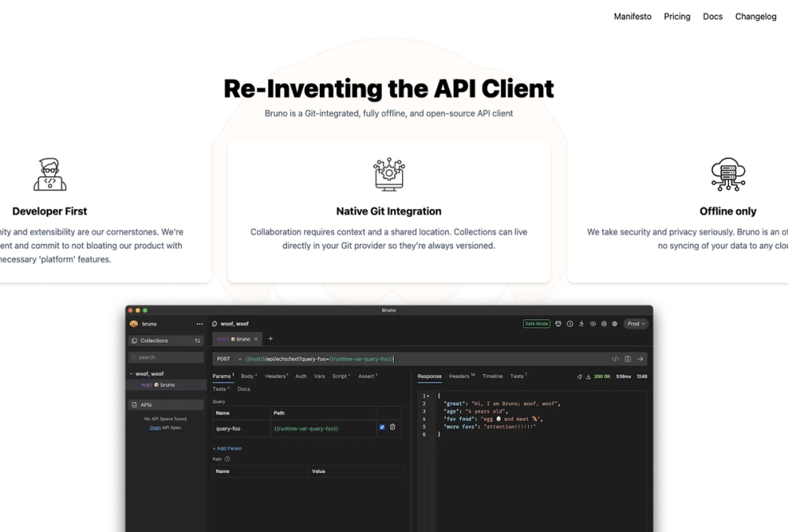788x532 pixels.
Task: Switch to the Auth tab
Action: (301, 376)
